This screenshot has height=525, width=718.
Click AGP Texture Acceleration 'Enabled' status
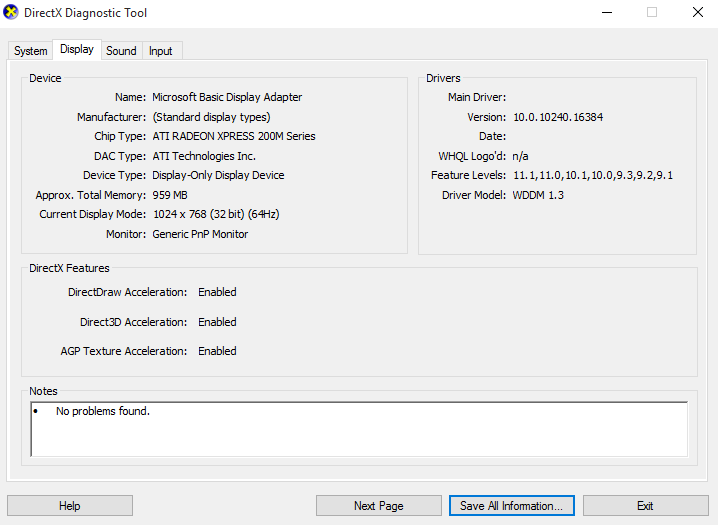click(218, 351)
